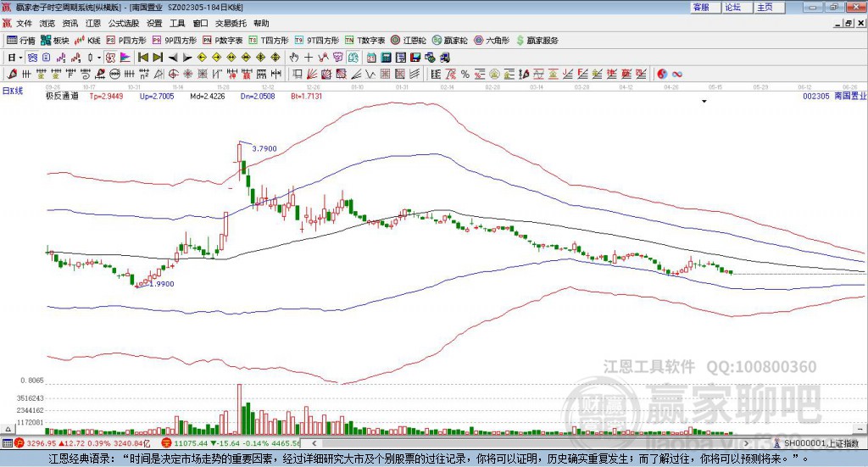Click the keyboard grid icon in status bar
The height and width of the screenshot is (467, 868).
7,443
